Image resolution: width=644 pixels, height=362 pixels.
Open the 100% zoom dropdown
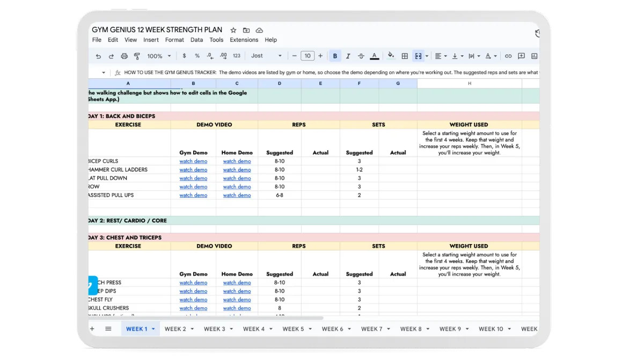point(159,56)
